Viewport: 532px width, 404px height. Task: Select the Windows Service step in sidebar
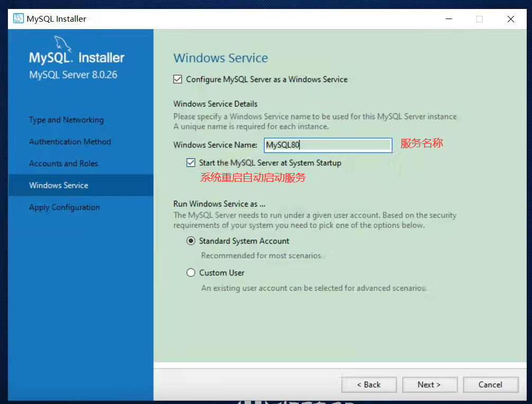point(59,185)
